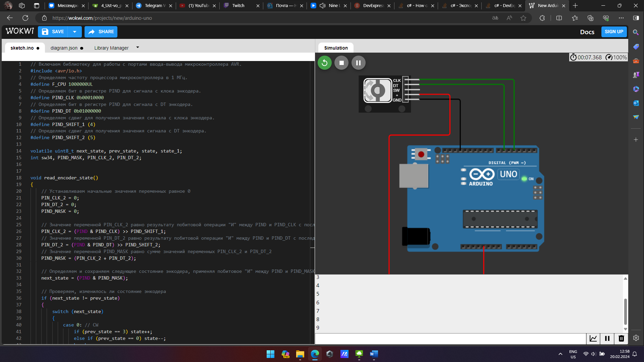Stop the running simulation
This screenshot has height=362, width=644.
coord(341,63)
